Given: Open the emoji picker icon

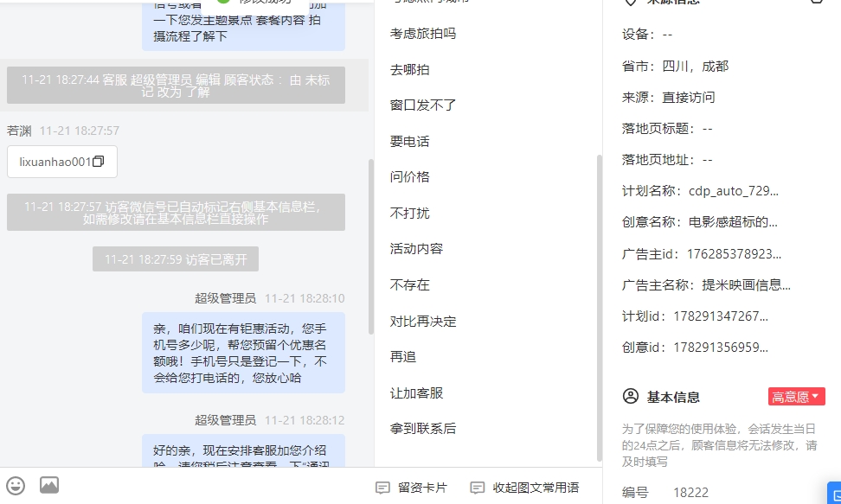Looking at the screenshot, I should coord(16,486).
